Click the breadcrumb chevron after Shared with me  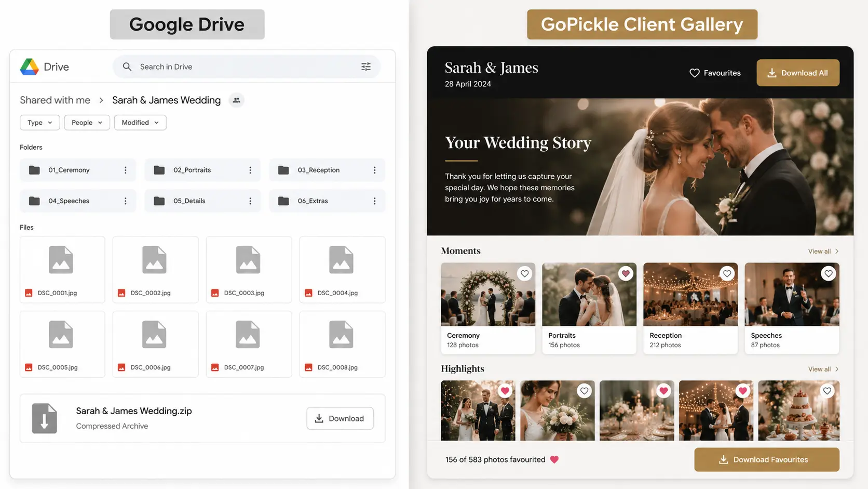[101, 100]
